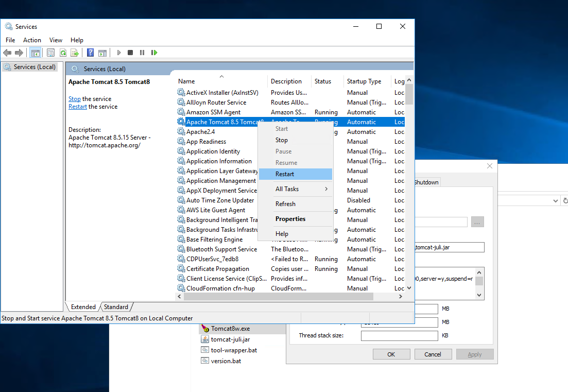Toggle Show/Hide Console Tree toolbar icon
The height and width of the screenshot is (392, 568).
point(36,53)
